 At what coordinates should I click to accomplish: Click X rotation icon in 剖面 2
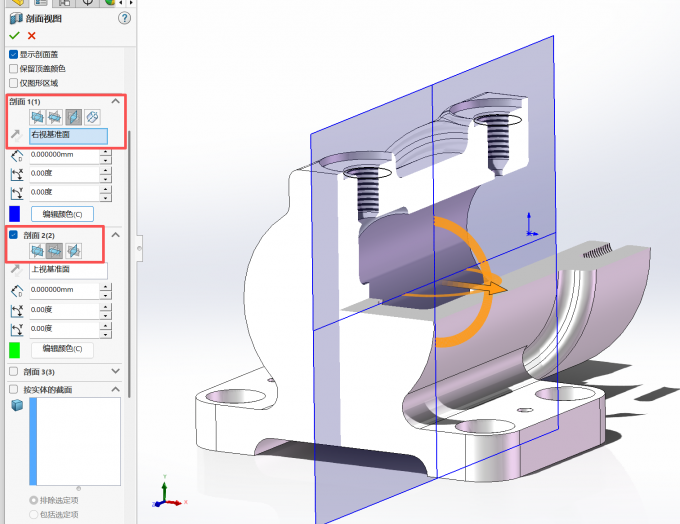[x=16, y=311]
